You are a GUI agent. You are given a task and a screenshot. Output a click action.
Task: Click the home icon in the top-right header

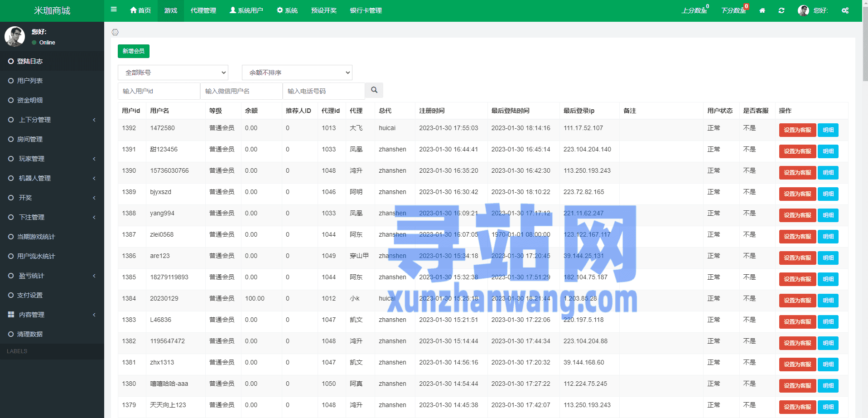[x=762, y=10]
